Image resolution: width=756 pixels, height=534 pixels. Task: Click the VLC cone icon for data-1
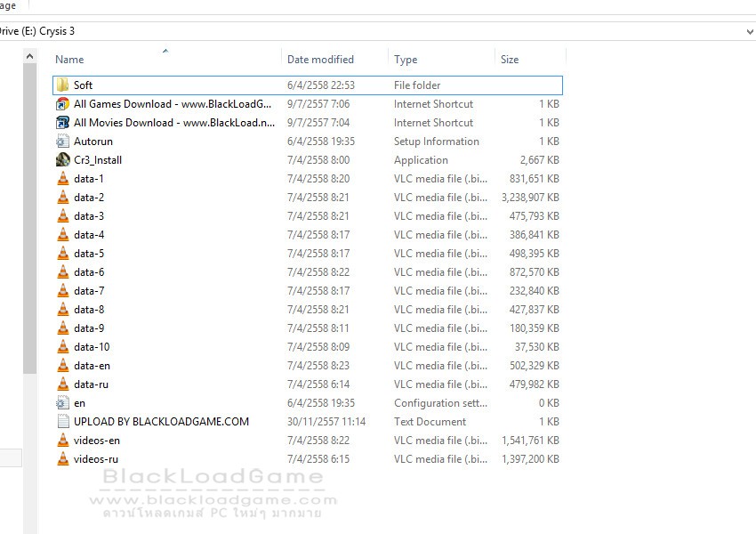tap(62, 179)
